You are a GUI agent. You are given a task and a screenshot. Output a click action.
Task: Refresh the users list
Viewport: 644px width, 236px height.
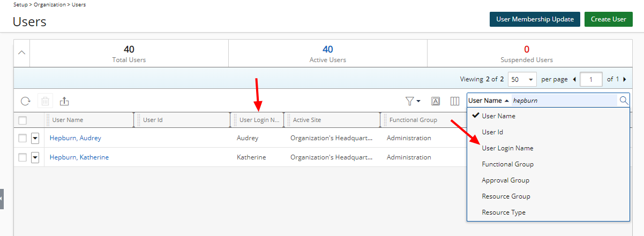point(25,101)
